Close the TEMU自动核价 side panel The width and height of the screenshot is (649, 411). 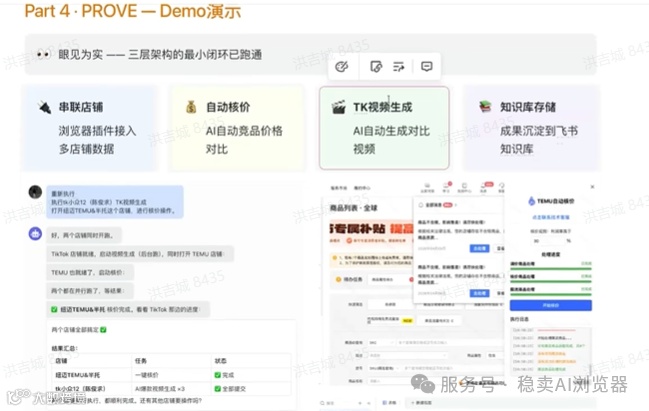click(592, 187)
